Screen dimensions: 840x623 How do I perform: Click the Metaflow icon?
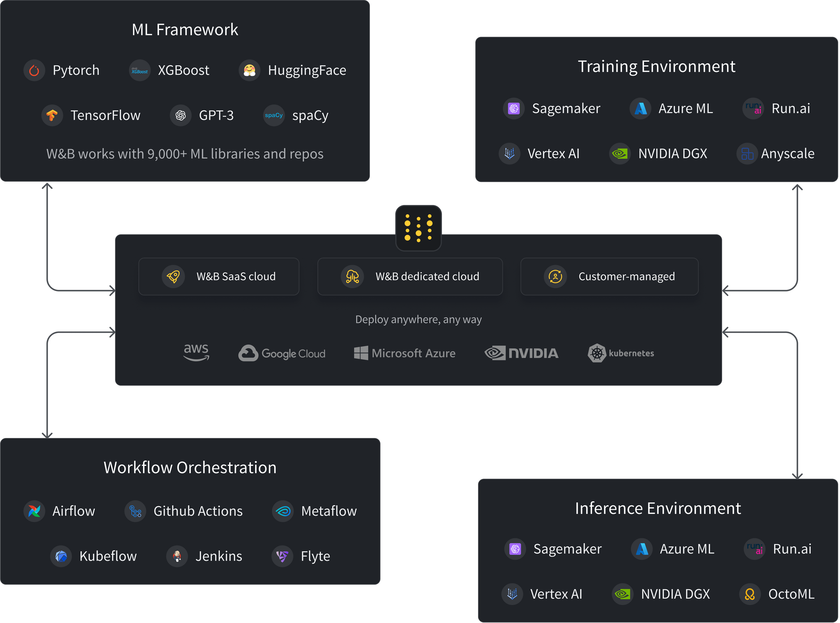pos(282,511)
